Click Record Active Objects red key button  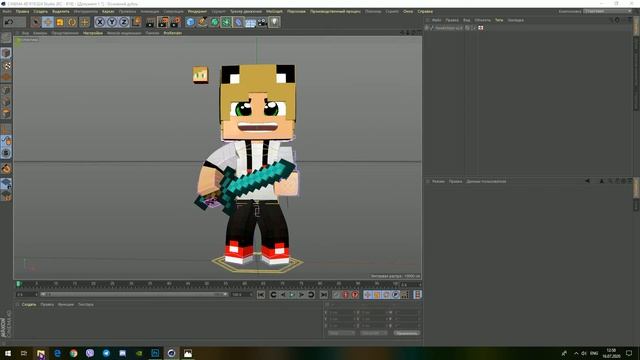pyautogui.click(x=346, y=295)
